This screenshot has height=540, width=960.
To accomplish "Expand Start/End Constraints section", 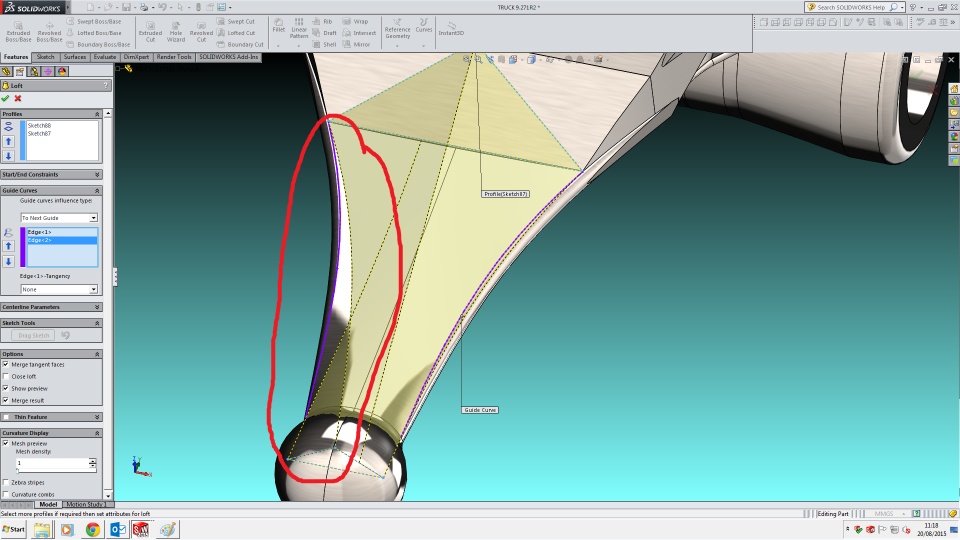I will [97, 174].
